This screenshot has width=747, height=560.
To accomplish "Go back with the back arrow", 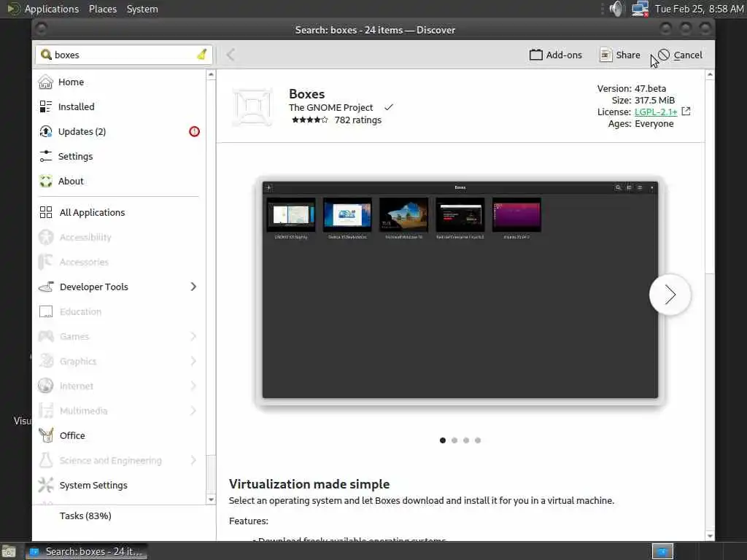I will 231,55.
